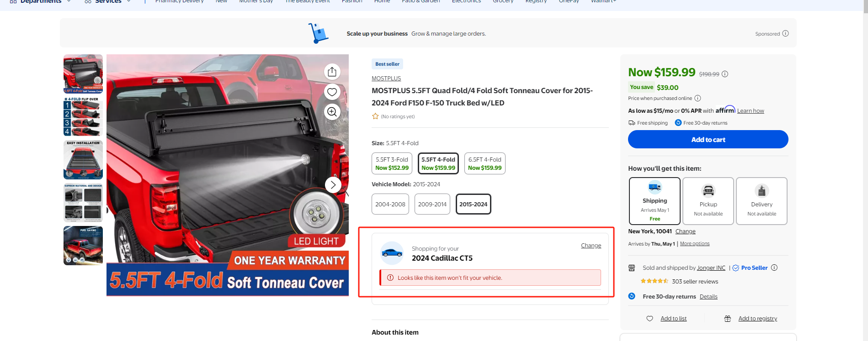Select the 4-Fold Flip Over thumbnail
Screen dimensions: 868x341
pyautogui.click(x=83, y=117)
